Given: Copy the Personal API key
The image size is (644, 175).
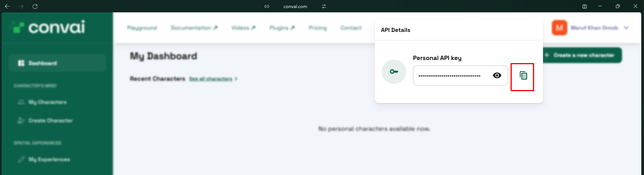Looking at the screenshot, I should click(523, 76).
